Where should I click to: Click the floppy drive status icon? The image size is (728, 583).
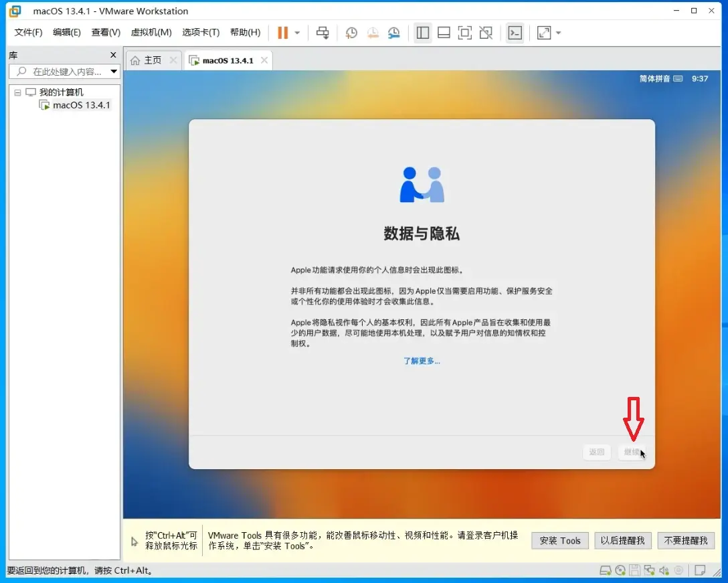[635, 570]
